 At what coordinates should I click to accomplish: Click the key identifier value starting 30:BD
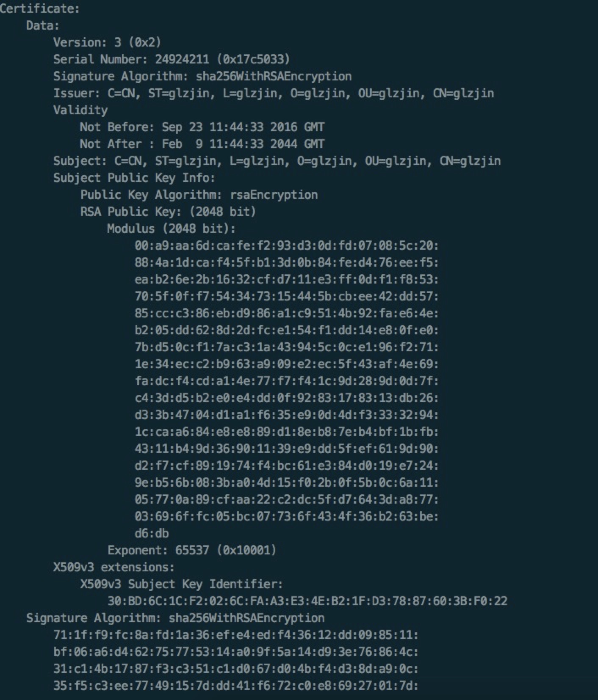[x=307, y=601]
